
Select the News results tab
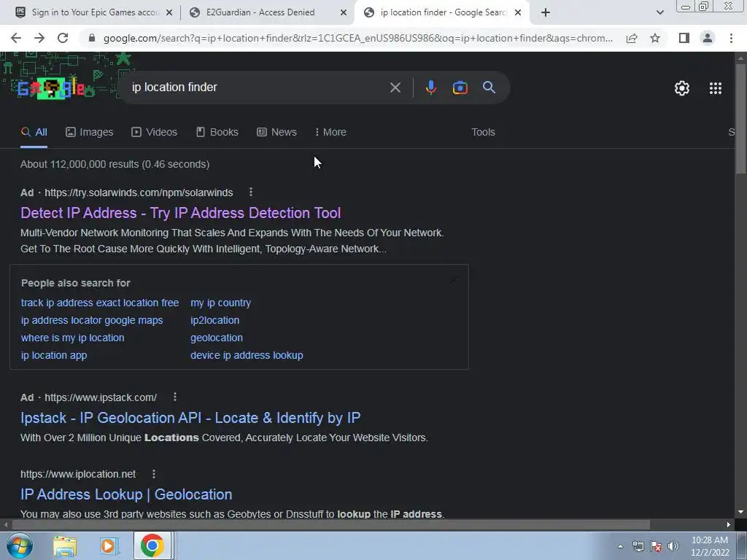coord(276,132)
